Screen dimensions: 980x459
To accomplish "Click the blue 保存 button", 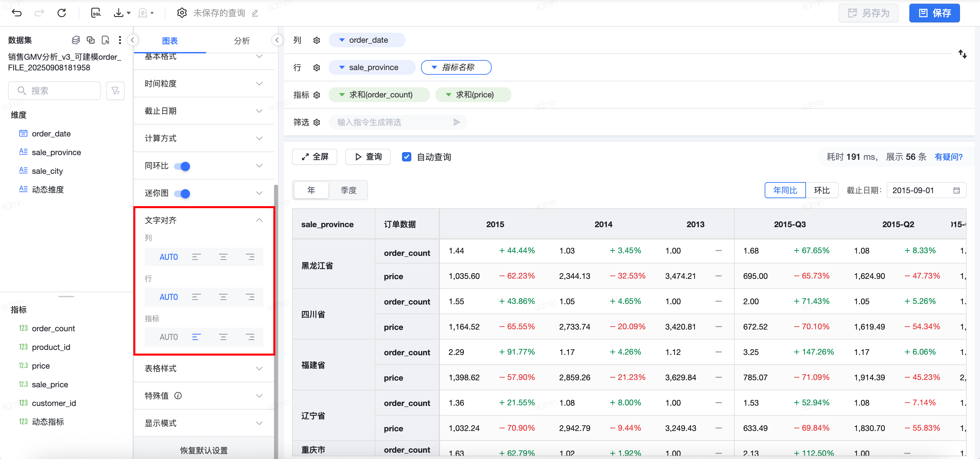I will click(934, 13).
